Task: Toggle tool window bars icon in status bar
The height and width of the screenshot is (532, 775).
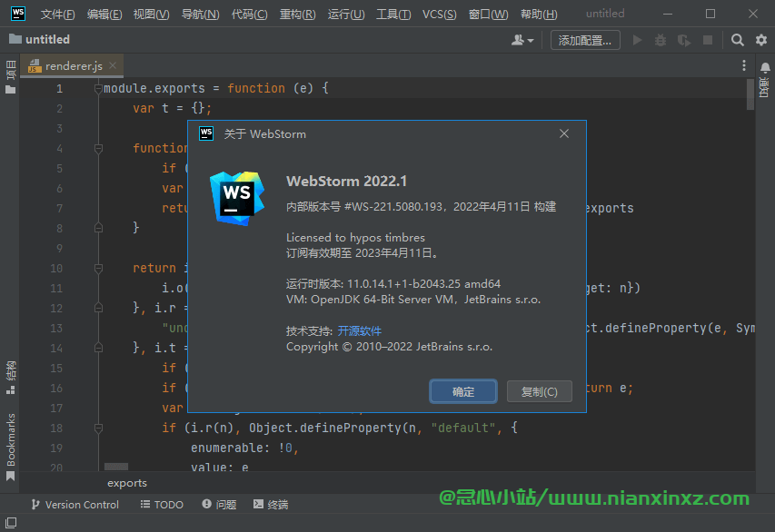Action: click(10, 523)
